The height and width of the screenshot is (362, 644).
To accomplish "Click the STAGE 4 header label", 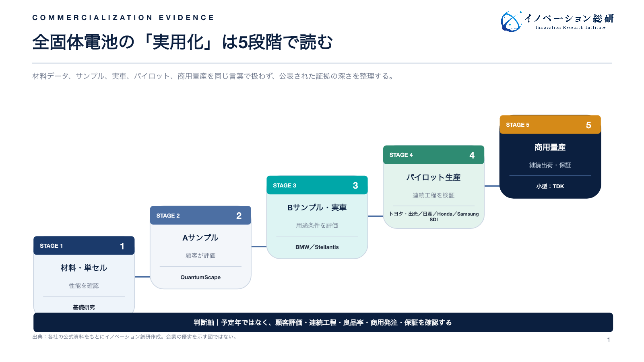I will coord(401,155).
